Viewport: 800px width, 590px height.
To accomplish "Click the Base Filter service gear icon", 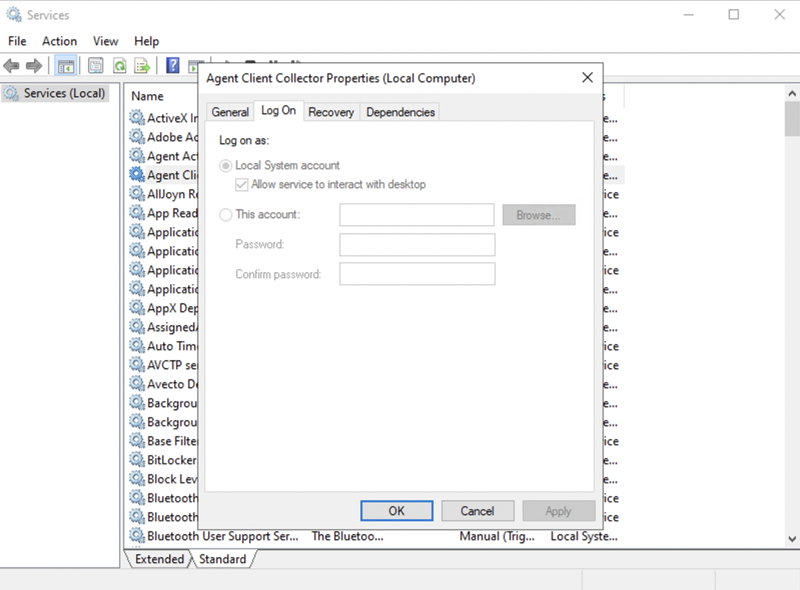I will coord(137,440).
